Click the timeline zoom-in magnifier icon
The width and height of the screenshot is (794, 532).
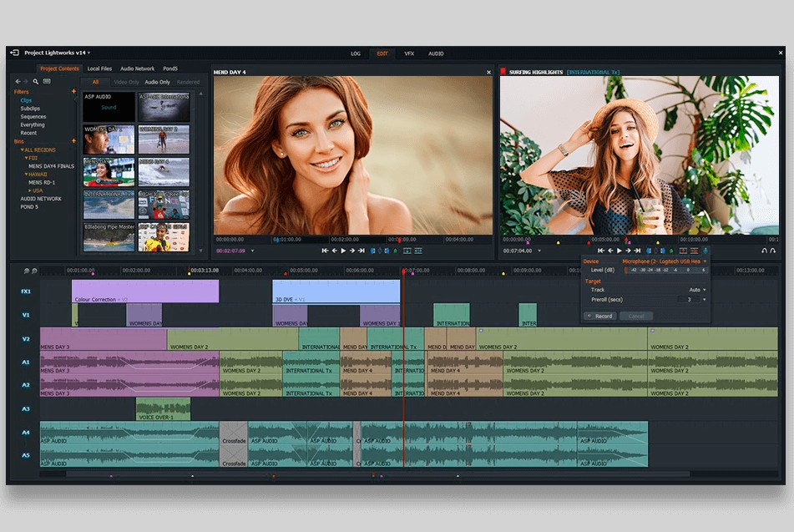click(x=27, y=271)
